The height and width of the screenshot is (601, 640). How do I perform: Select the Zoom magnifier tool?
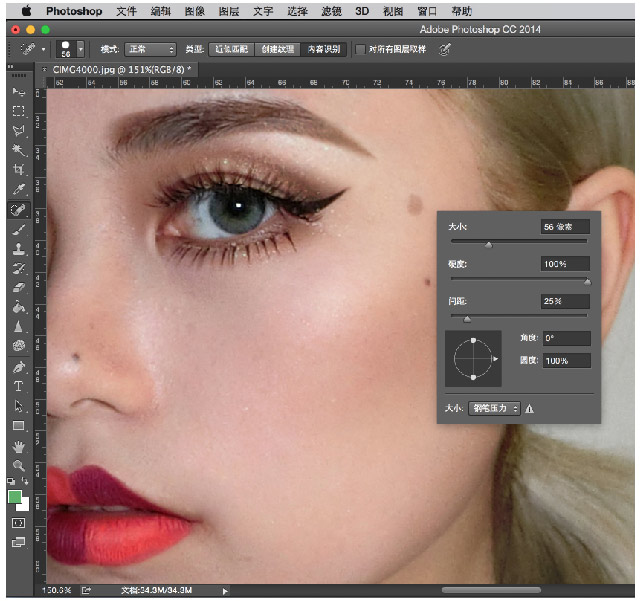coord(18,466)
